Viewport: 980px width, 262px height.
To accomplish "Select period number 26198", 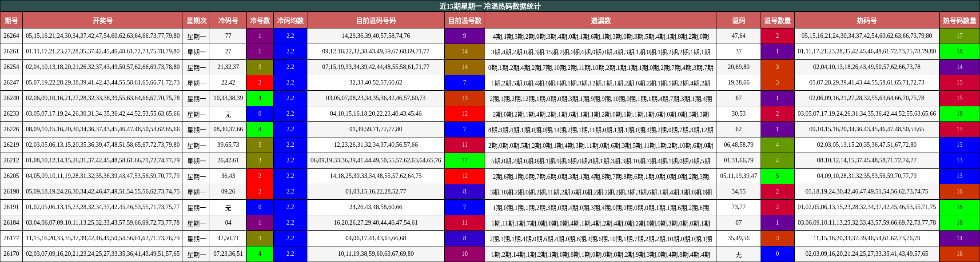I will [x=11, y=192].
